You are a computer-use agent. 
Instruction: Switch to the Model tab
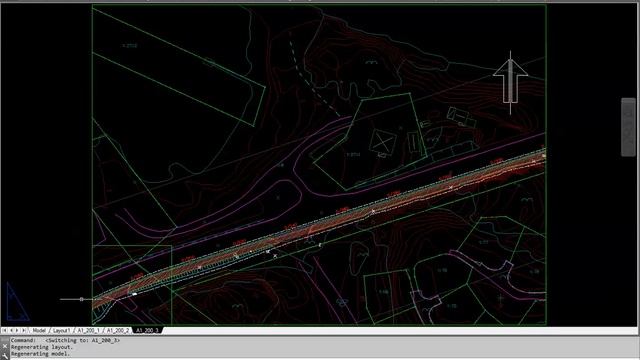pyautogui.click(x=39, y=330)
